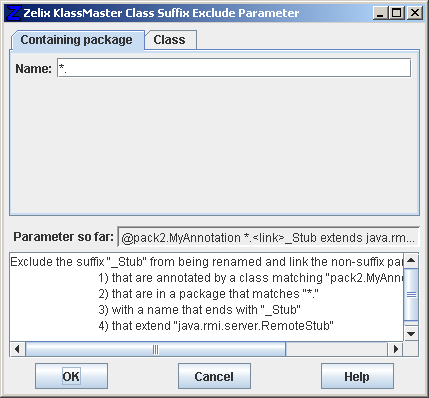Screen dimensions: 429x398
Task: Click the 'Parameter so far:' label
Action: click(x=63, y=237)
